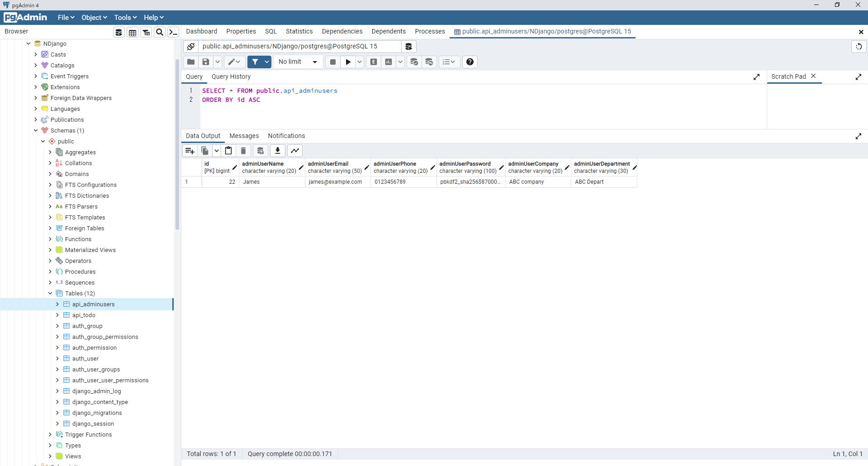Click the View Data table icon in Browser toolbar
This screenshot has width=868, height=466.
point(133,32)
